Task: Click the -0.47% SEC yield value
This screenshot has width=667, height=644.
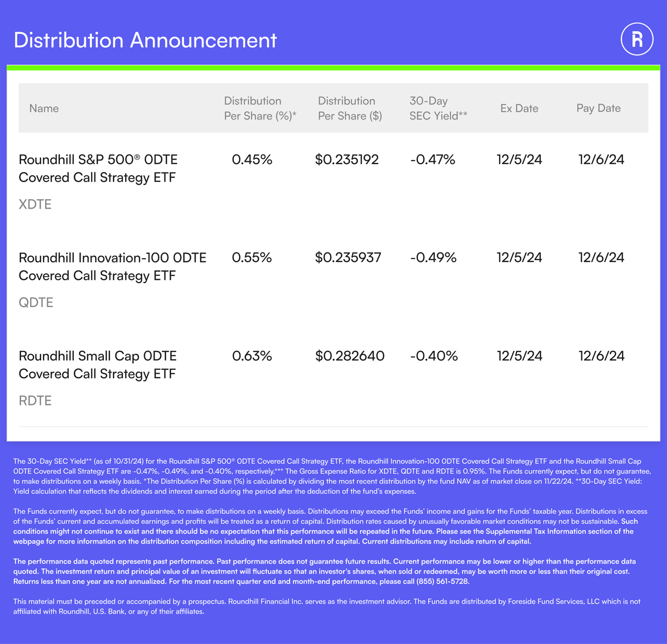Action: [x=433, y=160]
